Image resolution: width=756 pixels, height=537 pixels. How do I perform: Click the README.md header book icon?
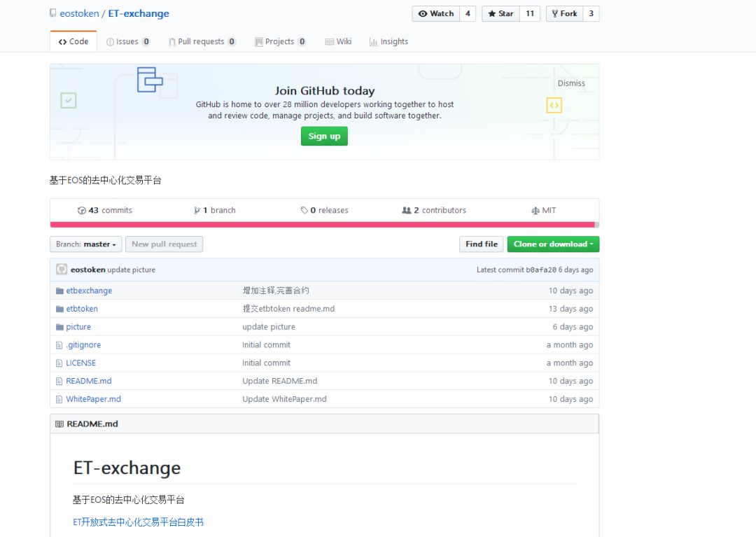pyautogui.click(x=59, y=424)
